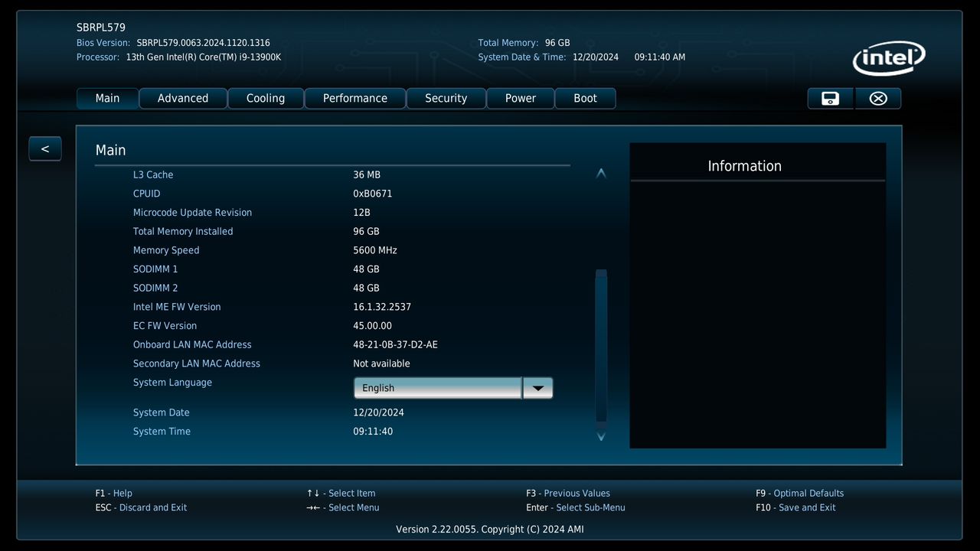Click the System Date label
This screenshot has width=980, height=551.
162,412
